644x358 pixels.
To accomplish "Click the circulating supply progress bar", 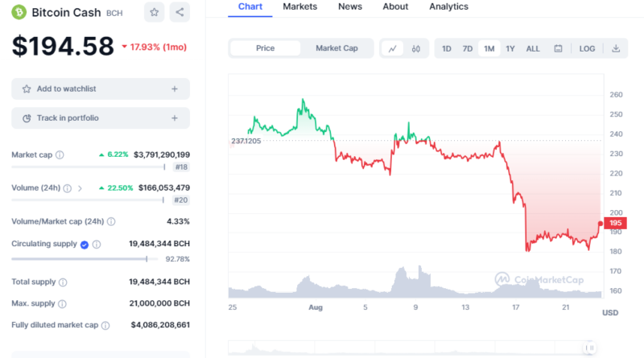I will (80, 259).
